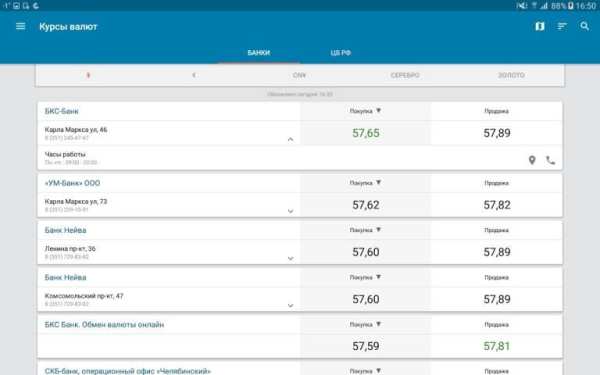Switch to the ЦБ РФ tab
600x375 pixels.
tap(341, 53)
